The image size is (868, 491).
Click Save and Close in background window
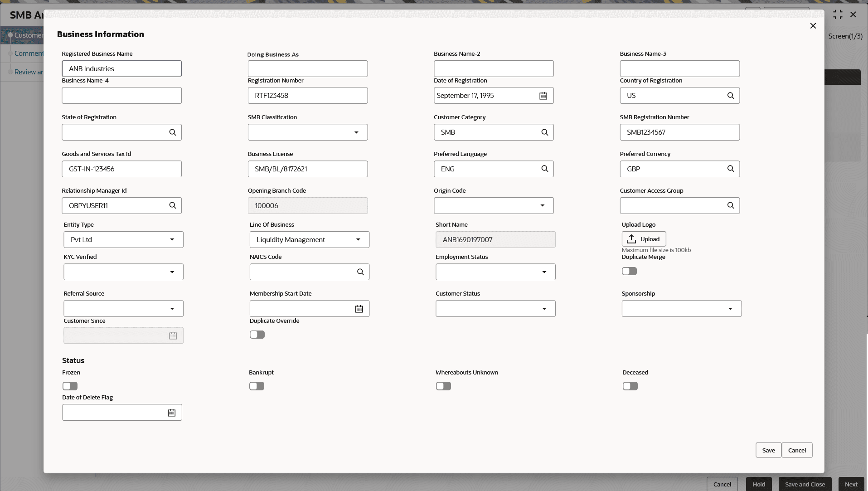click(805, 484)
